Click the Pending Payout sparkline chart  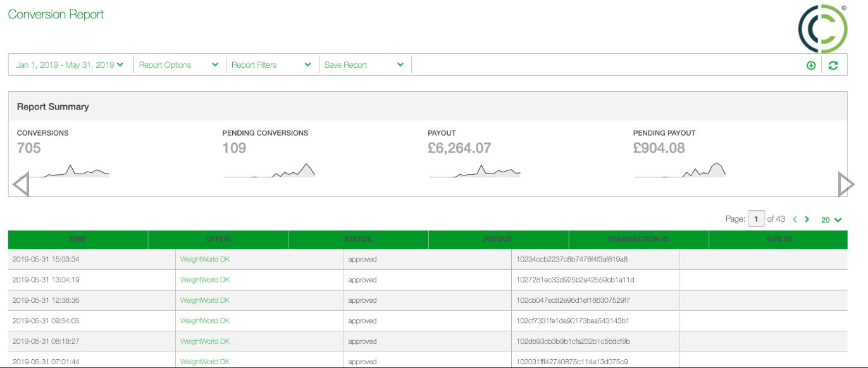pyautogui.click(x=680, y=170)
